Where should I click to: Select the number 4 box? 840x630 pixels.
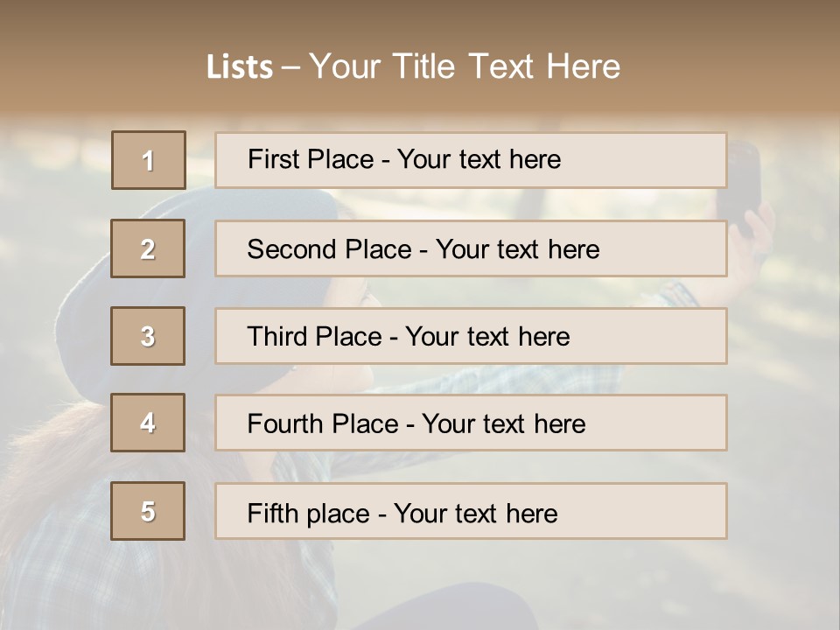point(148,423)
